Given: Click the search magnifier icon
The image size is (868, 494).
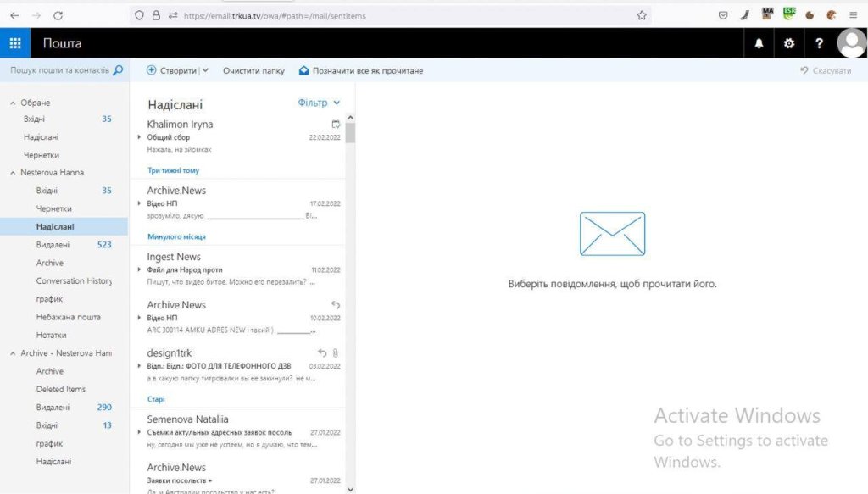Looking at the screenshot, I should coord(118,70).
